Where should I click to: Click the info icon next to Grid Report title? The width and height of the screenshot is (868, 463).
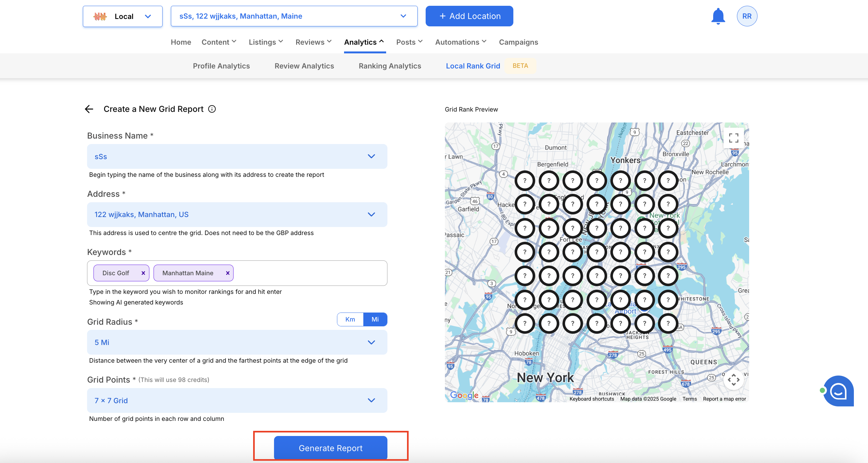click(x=212, y=109)
